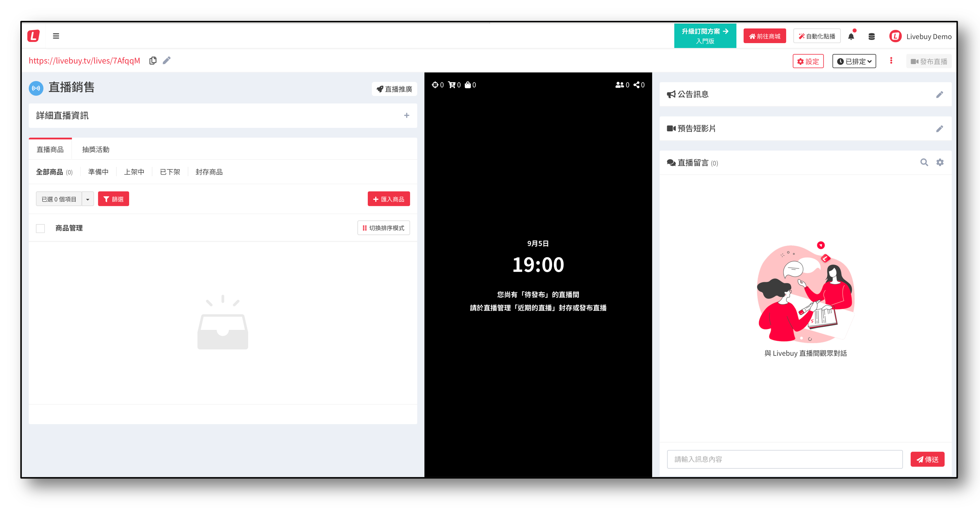Open the notification bell
The image size is (980, 509).
[x=851, y=36]
